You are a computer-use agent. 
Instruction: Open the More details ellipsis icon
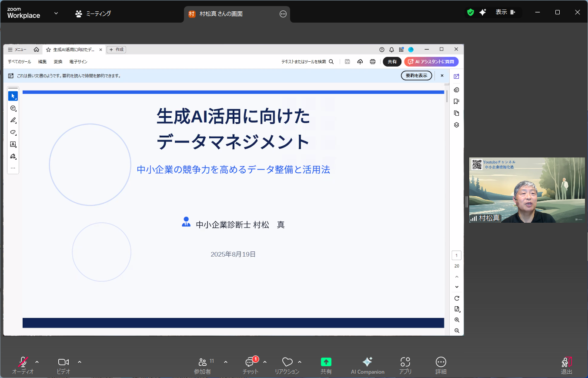coord(441,362)
